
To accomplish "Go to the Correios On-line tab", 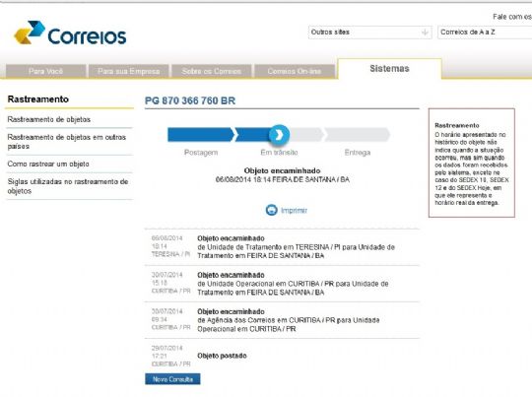I will [295, 71].
